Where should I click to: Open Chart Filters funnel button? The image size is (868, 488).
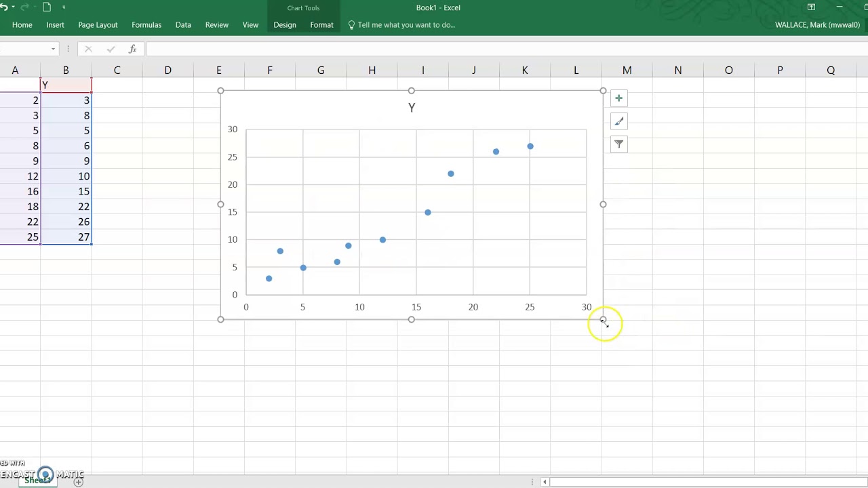click(618, 144)
